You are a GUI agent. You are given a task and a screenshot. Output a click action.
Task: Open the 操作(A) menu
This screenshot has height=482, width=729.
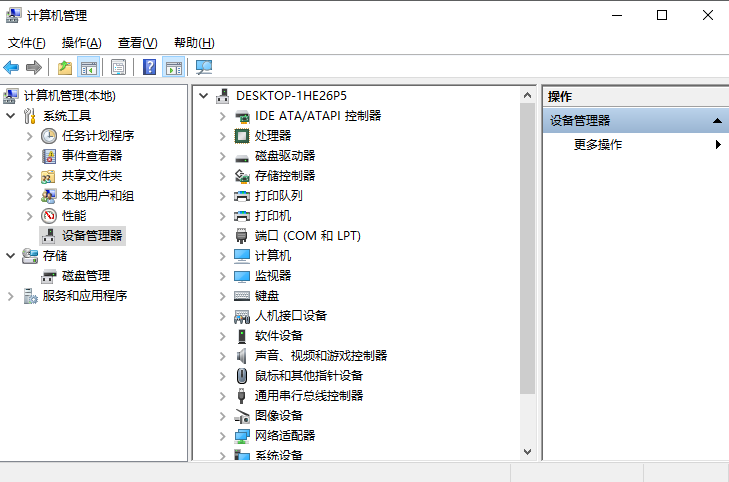tap(81, 43)
